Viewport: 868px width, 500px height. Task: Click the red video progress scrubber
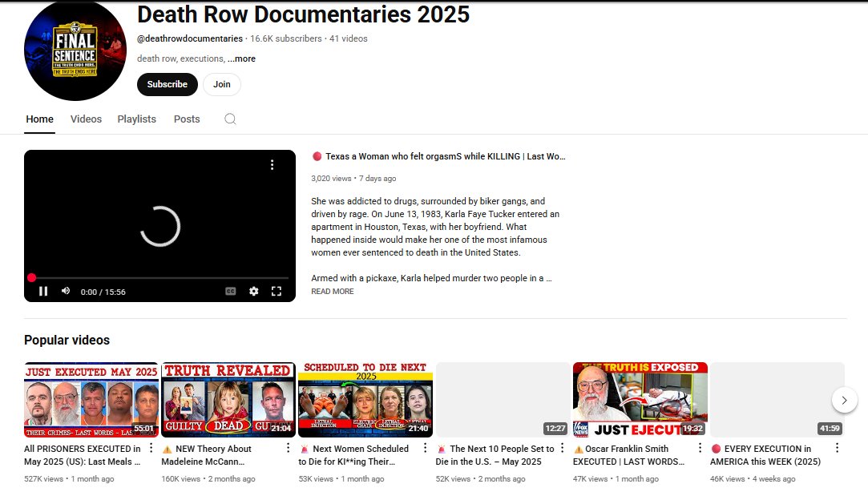click(x=31, y=277)
